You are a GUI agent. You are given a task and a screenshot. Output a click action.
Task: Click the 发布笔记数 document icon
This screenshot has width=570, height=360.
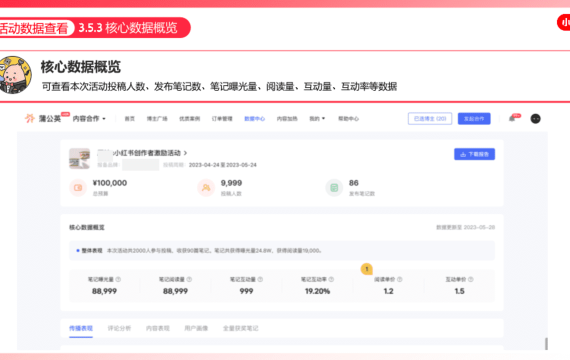[x=334, y=188]
